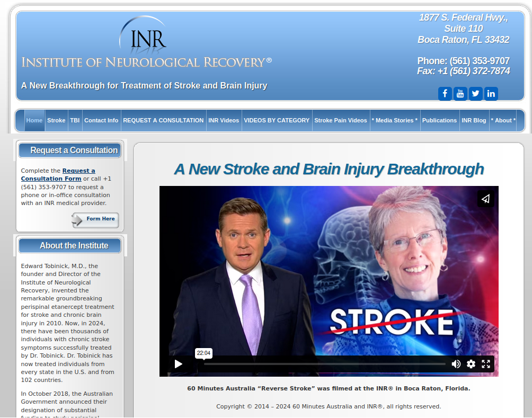Click the heading A New Stroke and Brain Injury Breakthrough
Image resolution: width=532 pixels, height=418 pixels.
pos(329,170)
